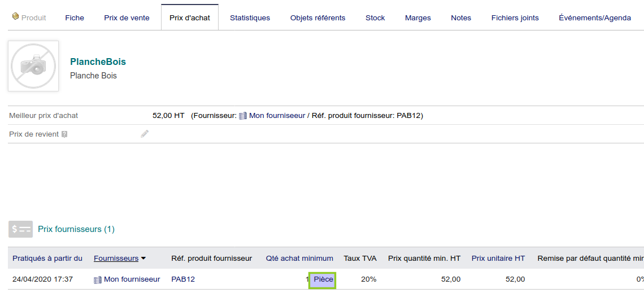
Task: Click the Produit cube icon
Action: tap(15, 17)
